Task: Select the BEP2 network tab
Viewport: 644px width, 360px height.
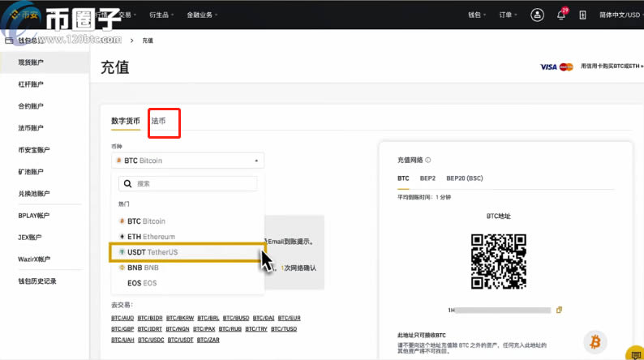Action: pos(427,178)
